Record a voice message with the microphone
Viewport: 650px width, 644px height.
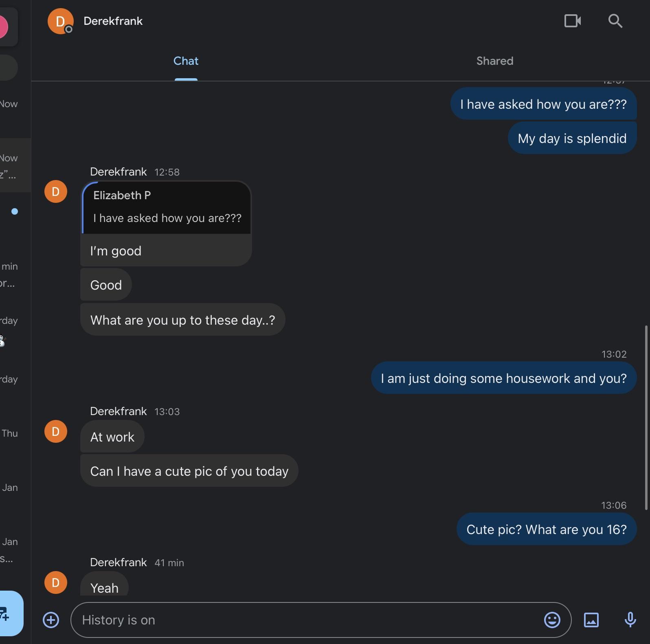[629, 620]
